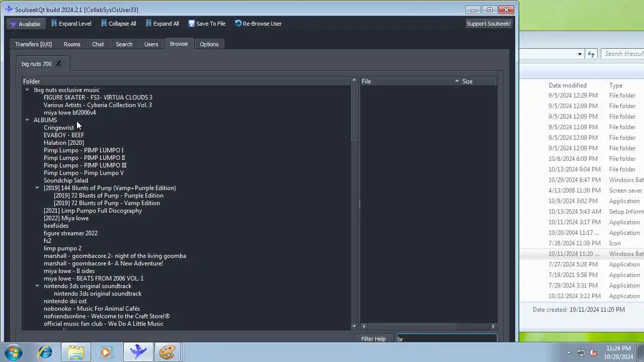Screen dimensions: 644x362
Task: Open the Windows Start menu
Action: tap(13, 352)
